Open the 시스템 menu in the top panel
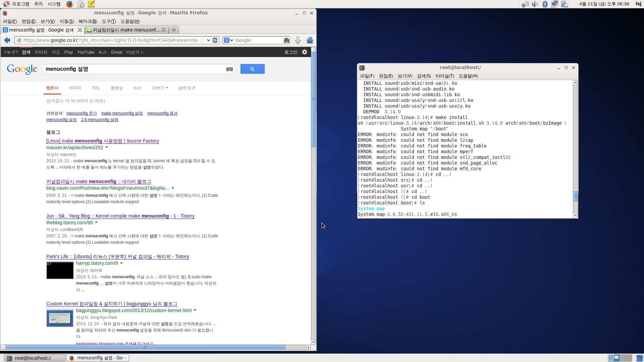This screenshot has height=362, width=644. pos(54,4)
